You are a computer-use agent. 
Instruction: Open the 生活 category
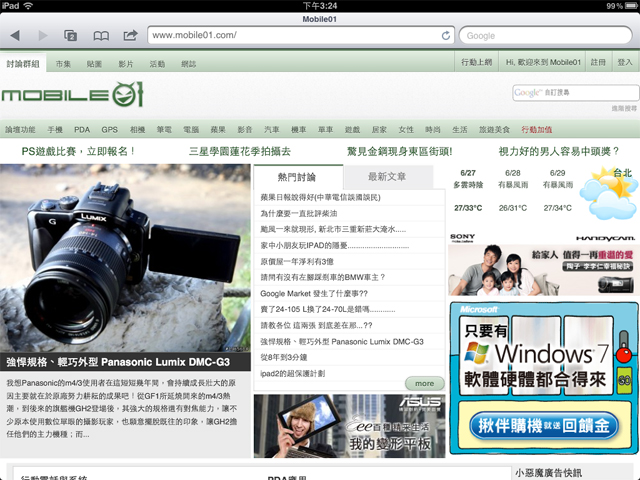pyautogui.click(x=460, y=130)
